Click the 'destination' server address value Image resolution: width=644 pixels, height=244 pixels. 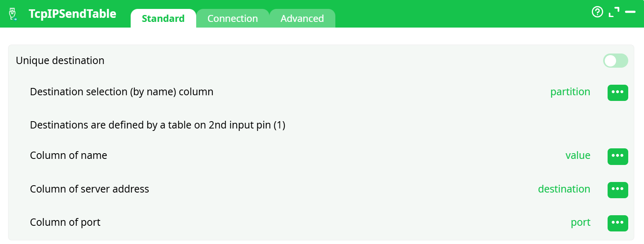point(564,189)
